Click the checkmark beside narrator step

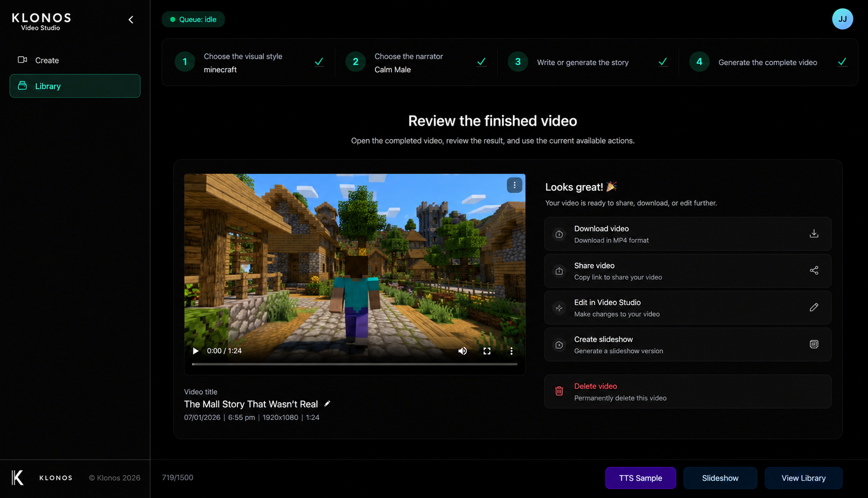tap(481, 62)
